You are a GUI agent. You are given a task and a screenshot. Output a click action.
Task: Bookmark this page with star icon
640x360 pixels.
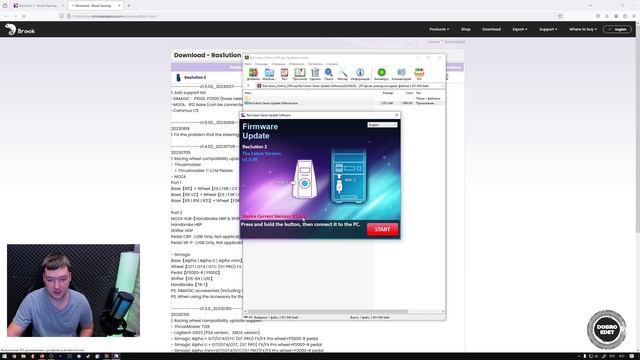pyautogui.click(x=560, y=16)
